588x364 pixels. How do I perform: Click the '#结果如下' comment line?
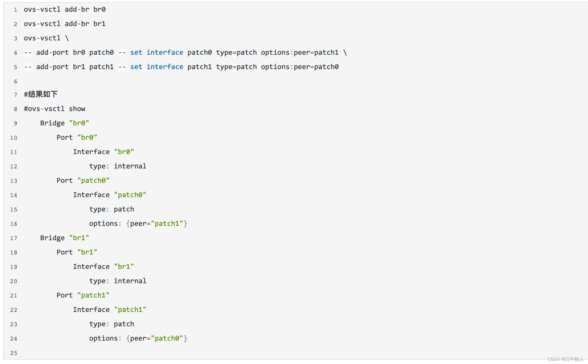(41, 94)
